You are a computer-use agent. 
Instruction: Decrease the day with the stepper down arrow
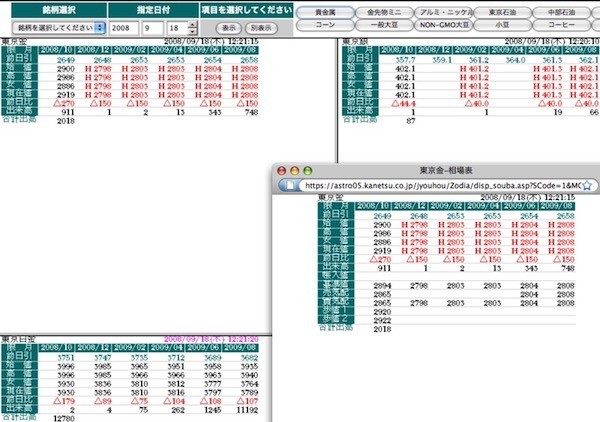[192, 32]
